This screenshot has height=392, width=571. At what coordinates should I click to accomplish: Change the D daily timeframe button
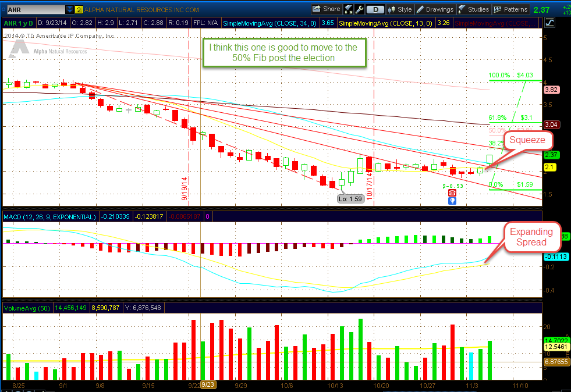coord(375,10)
